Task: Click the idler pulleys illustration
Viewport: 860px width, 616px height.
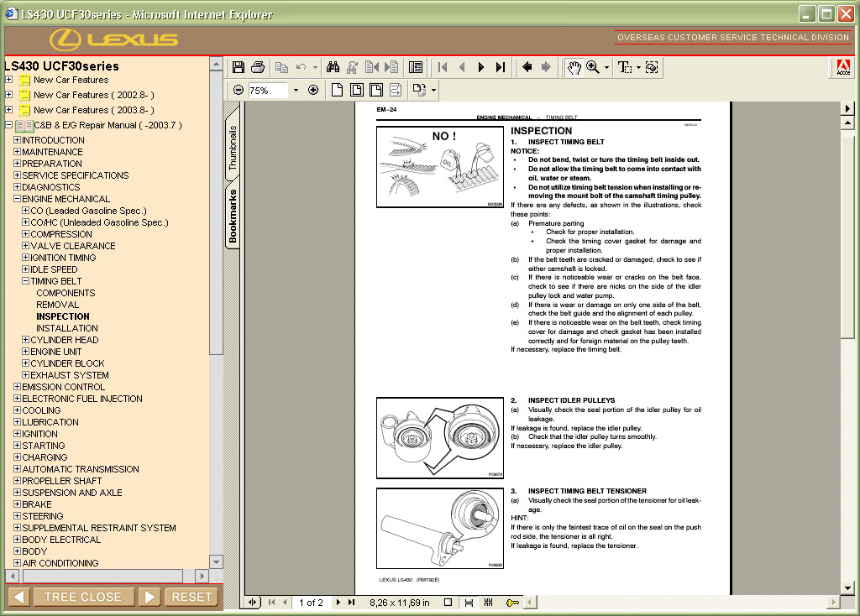Action: coord(440,438)
